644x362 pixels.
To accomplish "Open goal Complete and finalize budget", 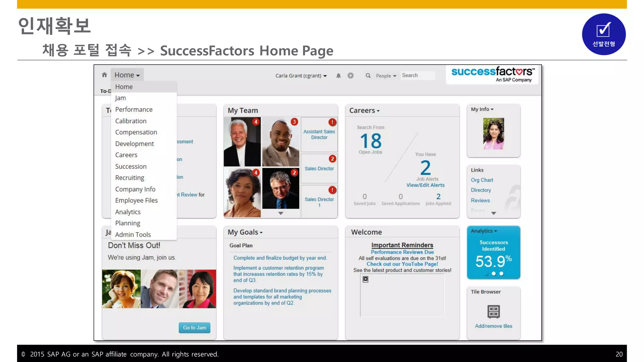I will coord(280,258).
